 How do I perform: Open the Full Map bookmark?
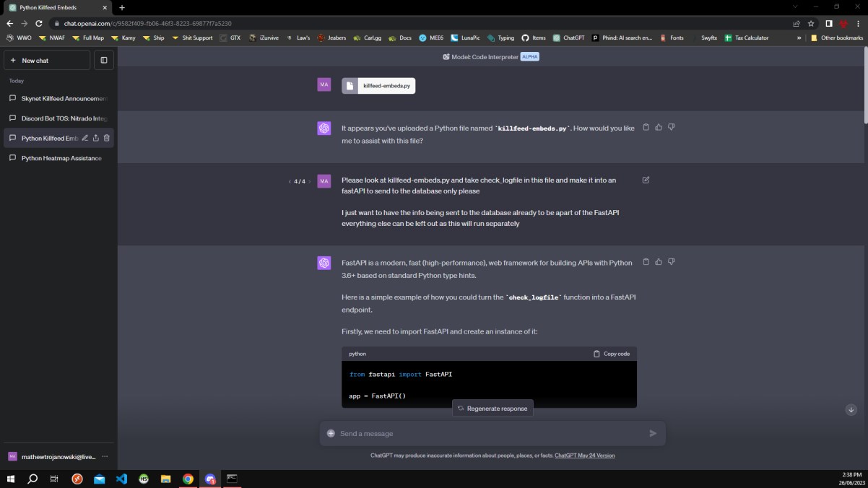pos(87,38)
